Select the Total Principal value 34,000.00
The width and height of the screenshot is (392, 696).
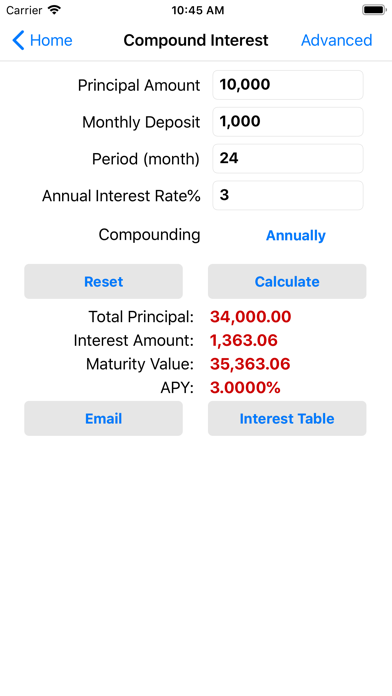coord(250,317)
